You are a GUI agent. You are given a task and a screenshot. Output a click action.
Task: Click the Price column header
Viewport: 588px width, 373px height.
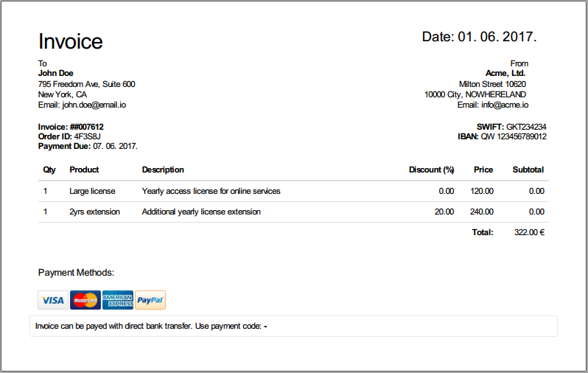483,170
